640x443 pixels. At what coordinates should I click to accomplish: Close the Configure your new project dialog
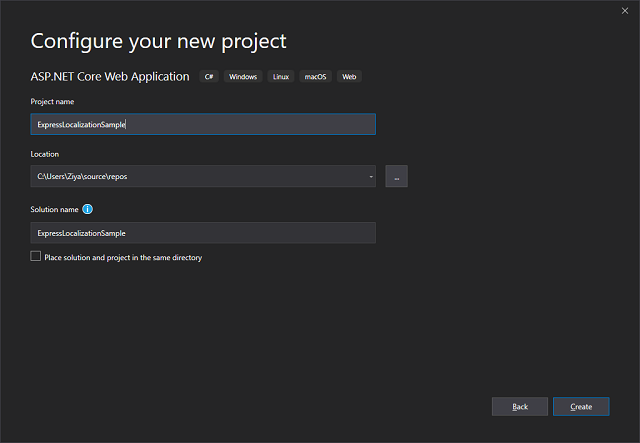(625, 10)
